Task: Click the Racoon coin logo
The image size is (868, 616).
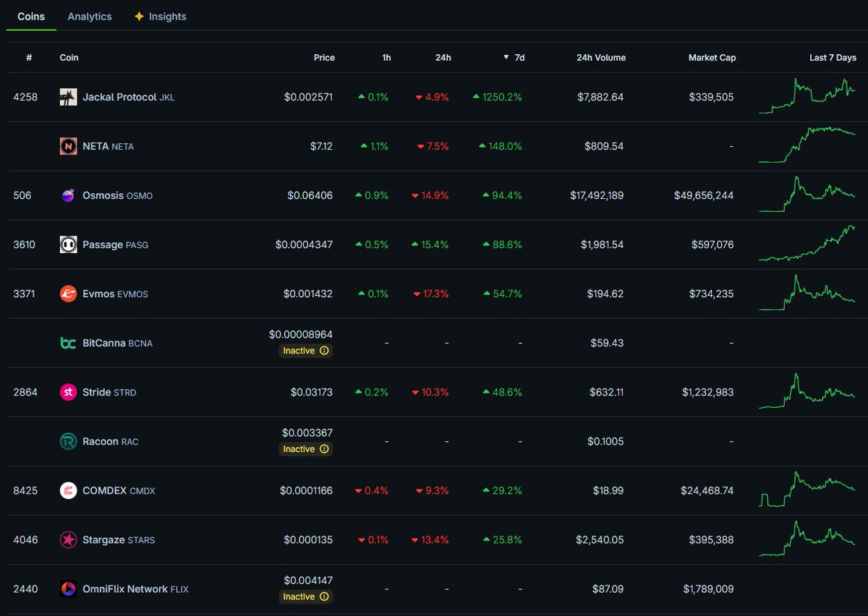Action: (x=68, y=441)
